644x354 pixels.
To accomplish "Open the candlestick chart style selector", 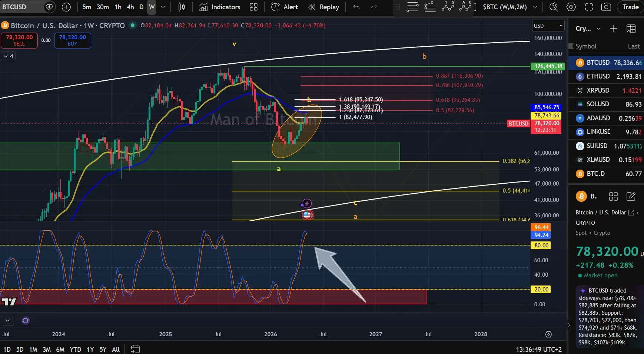I will [x=182, y=7].
